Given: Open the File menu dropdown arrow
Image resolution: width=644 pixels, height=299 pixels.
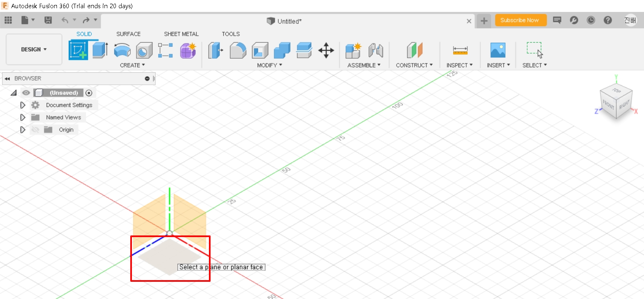Looking at the screenshot, I should tap(33, 20).
